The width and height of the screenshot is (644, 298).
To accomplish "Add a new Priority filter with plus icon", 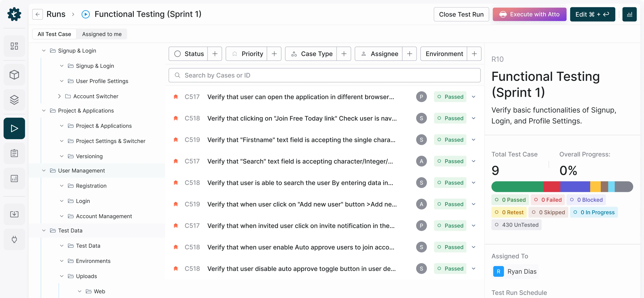I will (274, 54).
